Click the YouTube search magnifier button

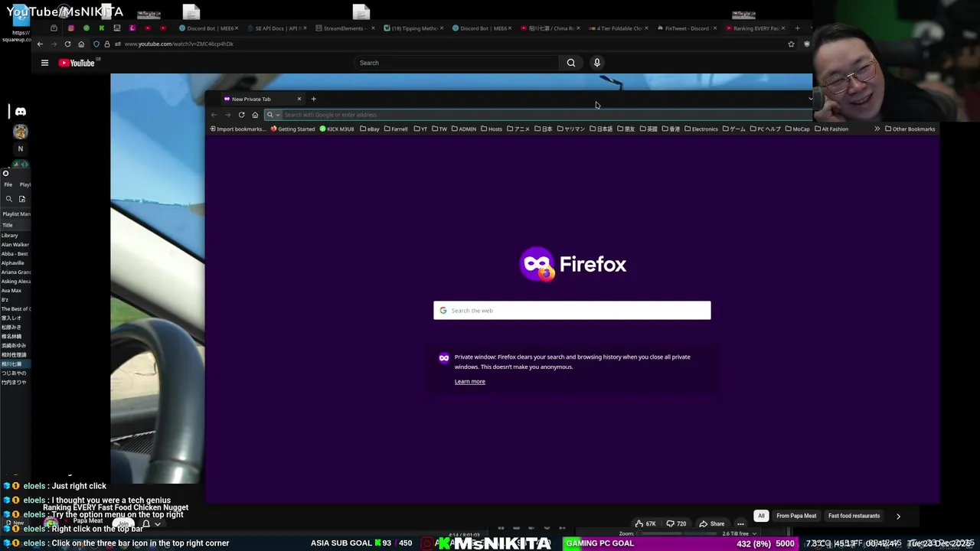tap(570, 63)
